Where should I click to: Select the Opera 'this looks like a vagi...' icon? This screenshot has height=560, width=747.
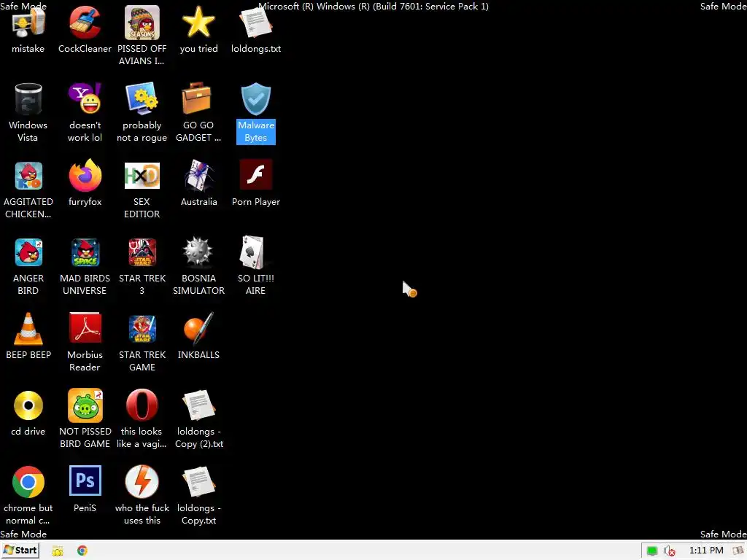tap(142, 405)
